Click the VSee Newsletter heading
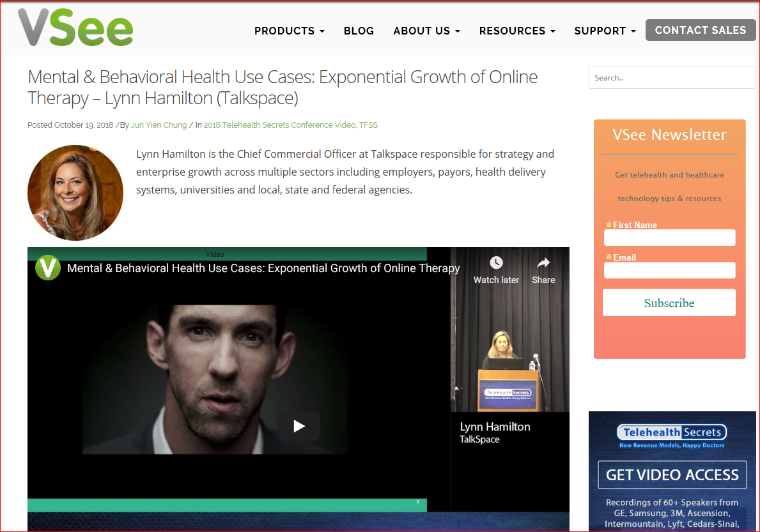 click(669, 135)
